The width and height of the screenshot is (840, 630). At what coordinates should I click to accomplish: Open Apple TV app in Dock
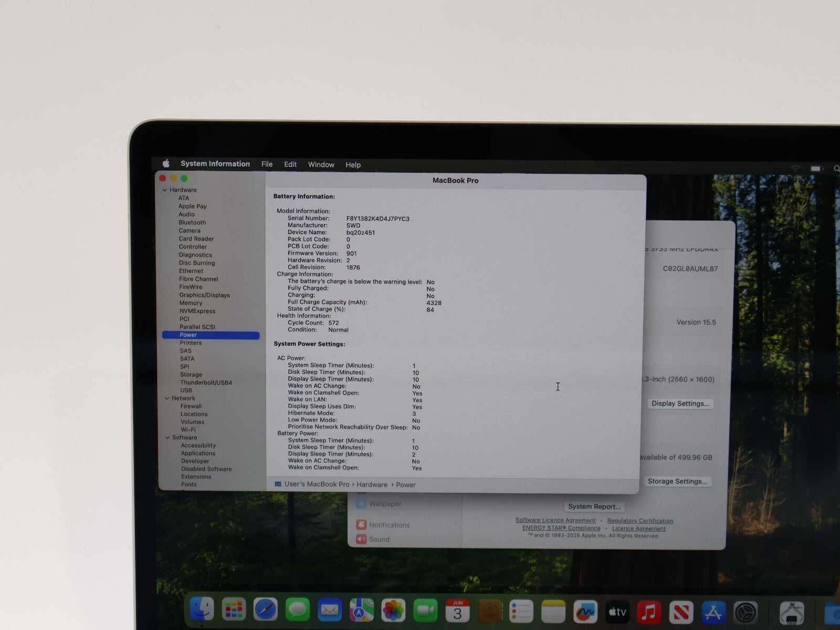(617, 612)
